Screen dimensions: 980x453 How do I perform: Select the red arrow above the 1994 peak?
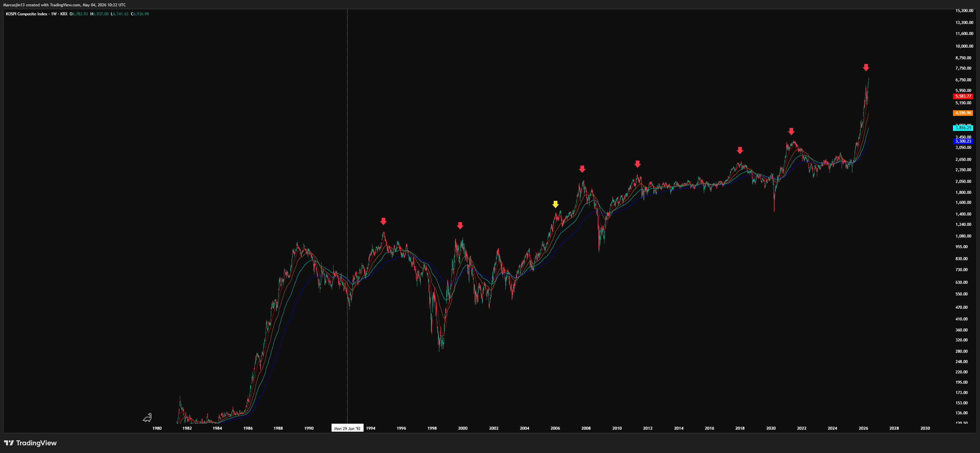pyautogui.click(x=384, y=221)
